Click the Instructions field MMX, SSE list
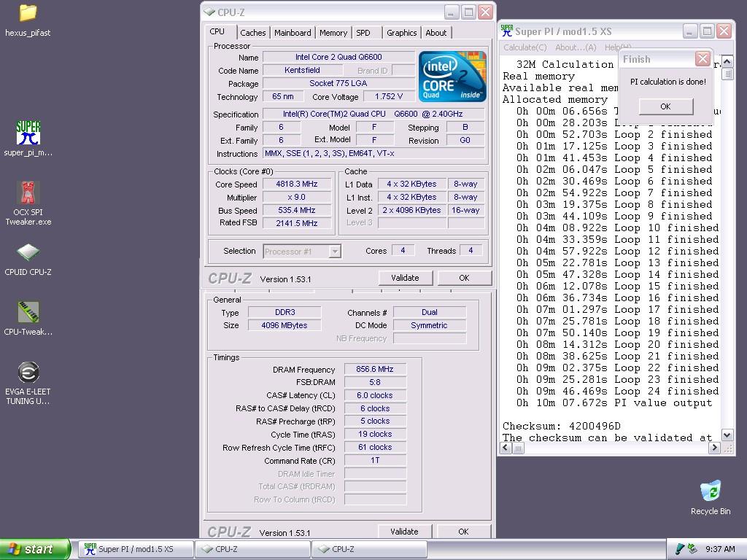Screen dimensions: 747x560 (x=373, y=153)
